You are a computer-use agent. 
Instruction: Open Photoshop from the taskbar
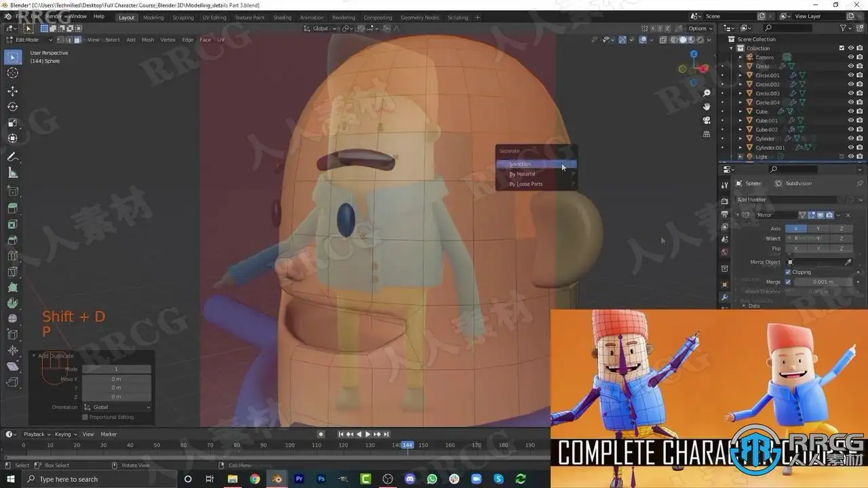click(x=321, y=479)
